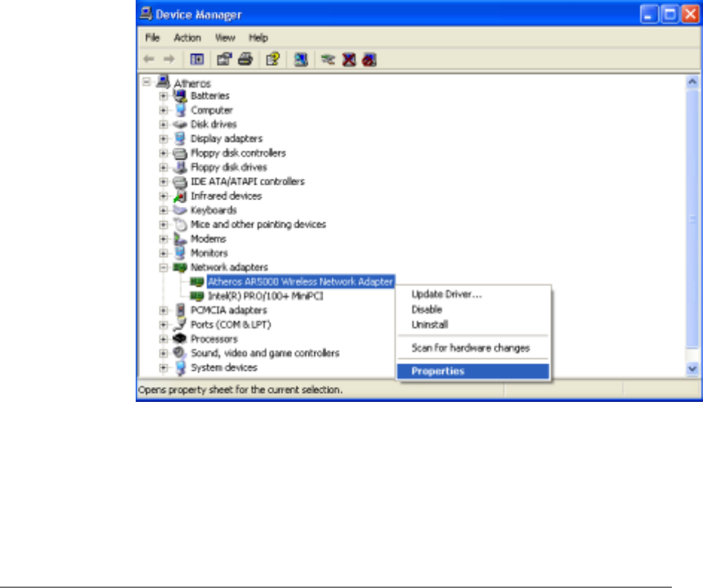Open the View menu

[225, 38]
